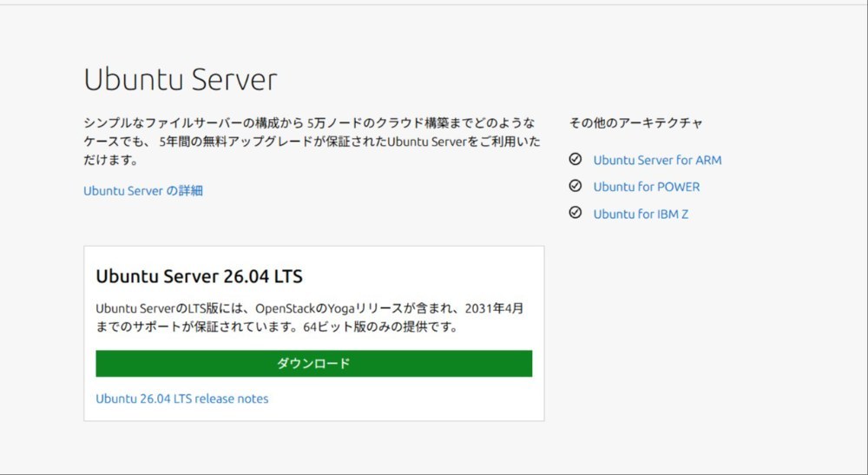Screen dimensions: 868x475
Task: Click the paragraph starting シンプルなファイルサーバー
Action: [x=312, y=142]
